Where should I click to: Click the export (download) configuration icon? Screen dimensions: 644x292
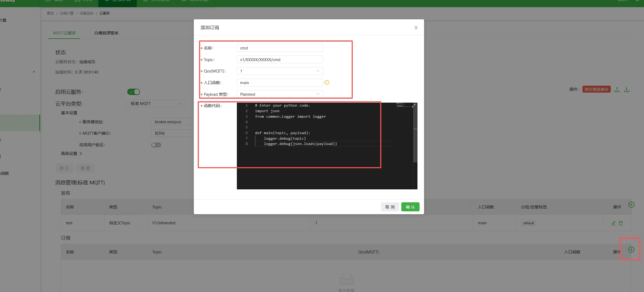point(627,89)
